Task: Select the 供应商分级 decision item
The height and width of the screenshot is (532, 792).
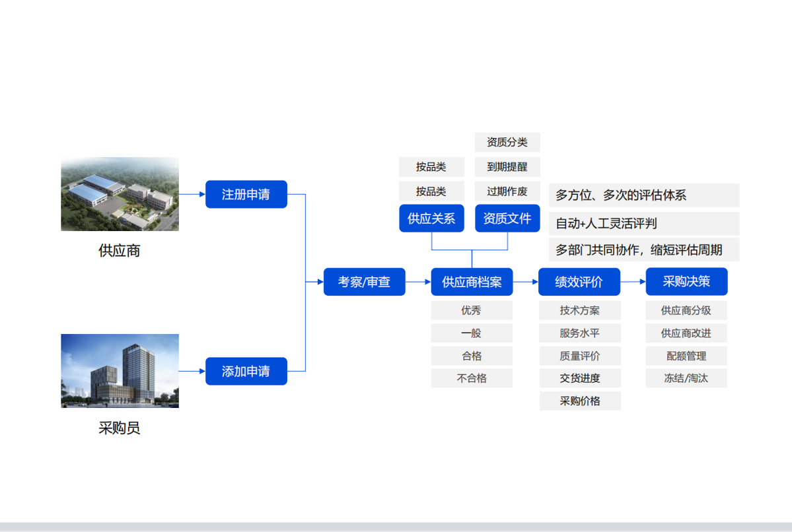Action: 686,310
